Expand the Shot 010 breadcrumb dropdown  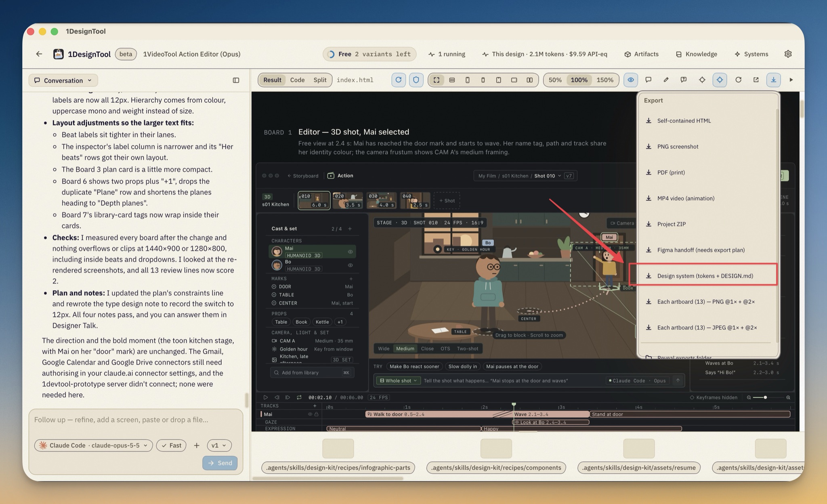[548, 176]
